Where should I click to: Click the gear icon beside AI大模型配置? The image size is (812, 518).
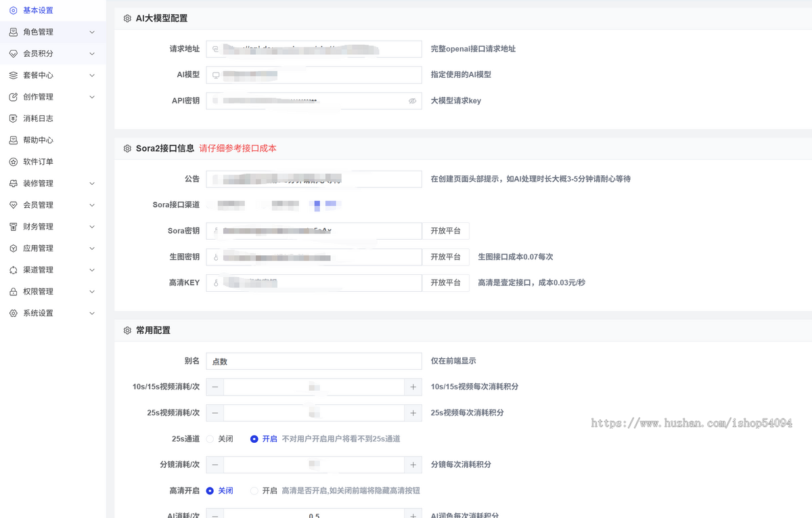click(127, 18)
